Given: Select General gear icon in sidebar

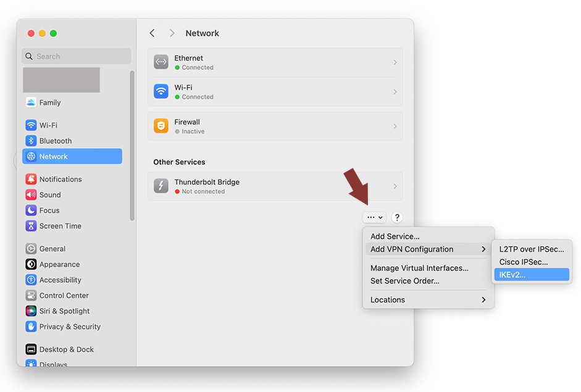Looking at the screenshot, I should click(x=31, y=249).
